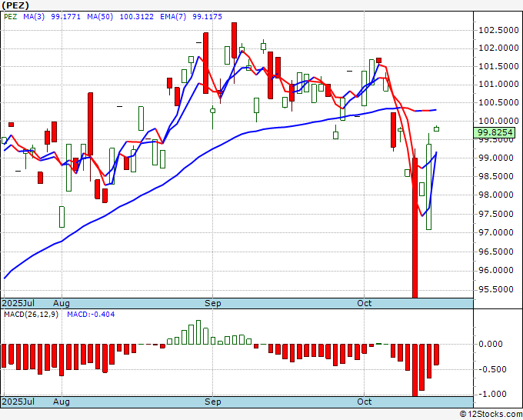The image size is (523, 420).
Task: Click Sep on the MACD panel axis
Action: (213, 402)
